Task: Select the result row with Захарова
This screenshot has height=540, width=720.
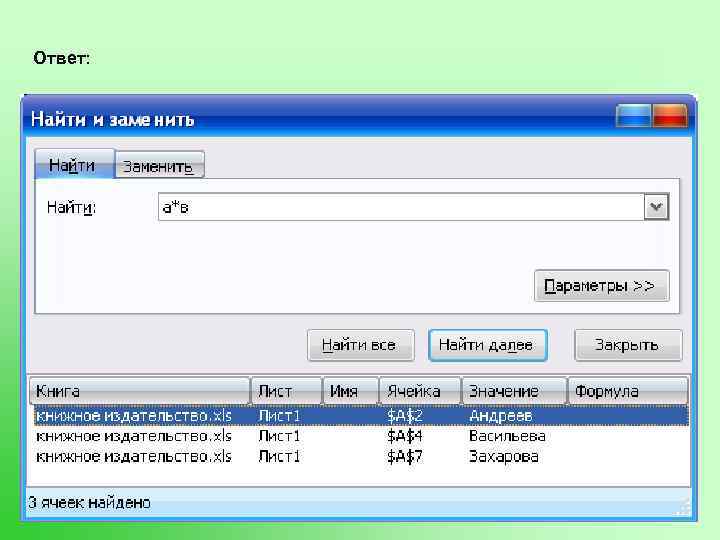Action: click(361, 456)
